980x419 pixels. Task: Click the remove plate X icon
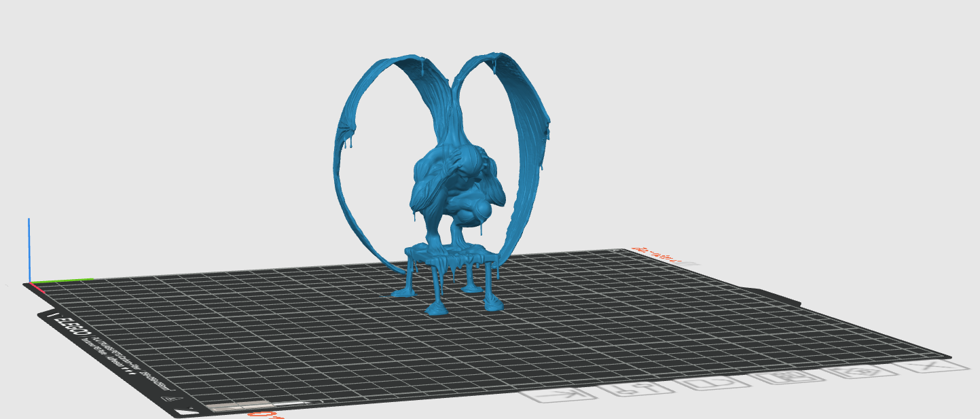930,367
